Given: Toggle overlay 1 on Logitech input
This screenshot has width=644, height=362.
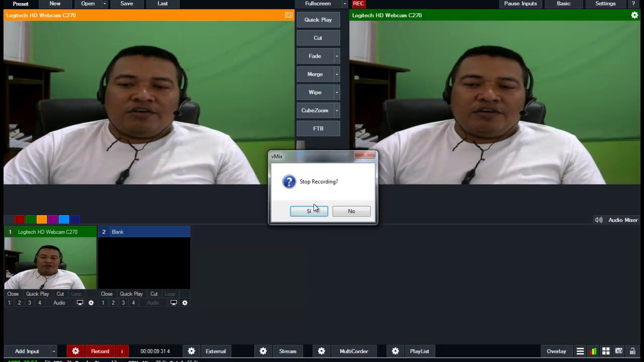Looking at the screenshot, I should click(x=9, y=303).
